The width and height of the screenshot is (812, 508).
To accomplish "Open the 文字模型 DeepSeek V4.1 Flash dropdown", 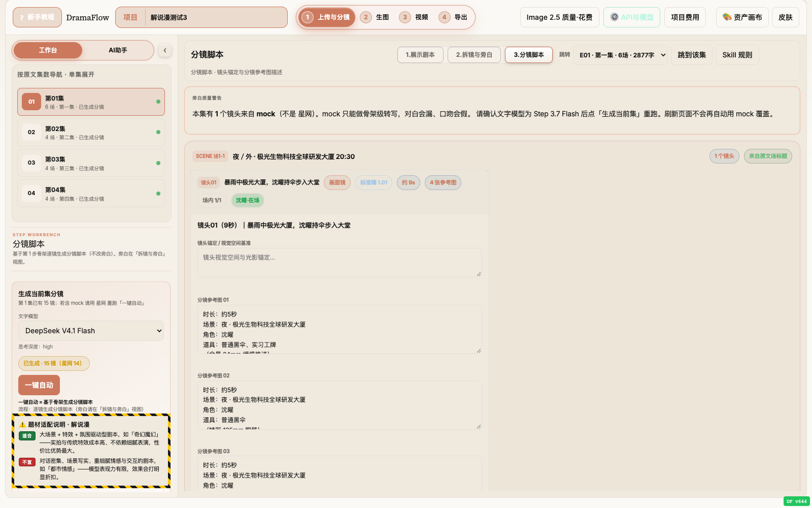I will tap(91, 331).
